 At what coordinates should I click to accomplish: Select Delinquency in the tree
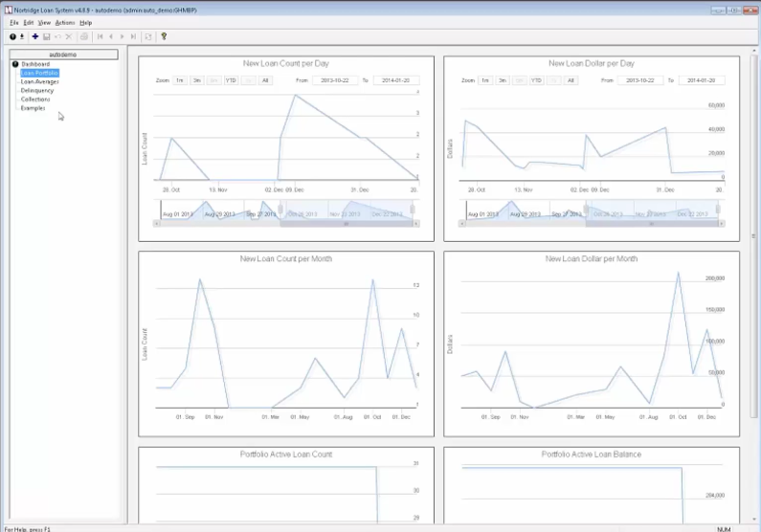pyautogui.click(x=37, y=90)
